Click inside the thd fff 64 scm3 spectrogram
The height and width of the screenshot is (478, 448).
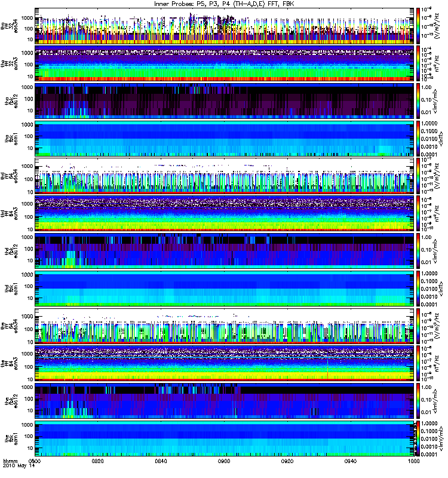(x=224, y=213)
